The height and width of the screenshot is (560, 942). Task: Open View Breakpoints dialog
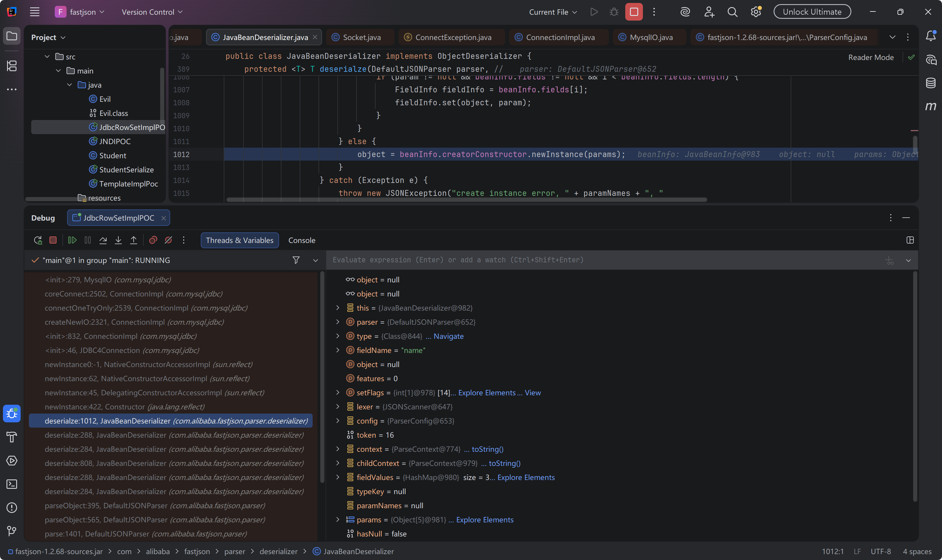coord(153,240)
